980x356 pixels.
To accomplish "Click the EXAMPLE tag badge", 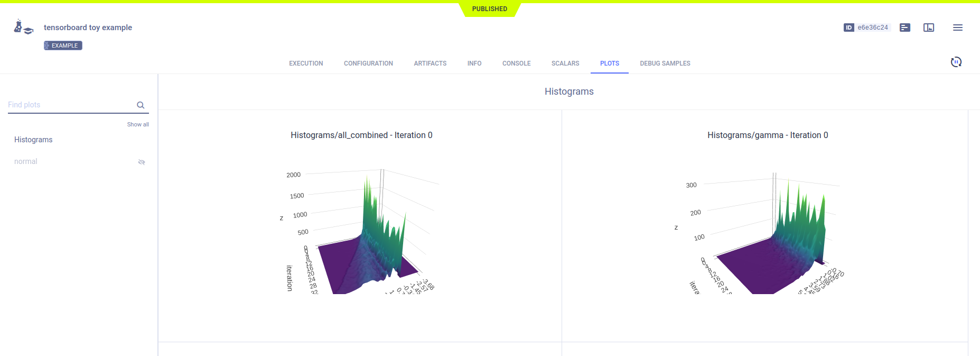I will point(63,45).
